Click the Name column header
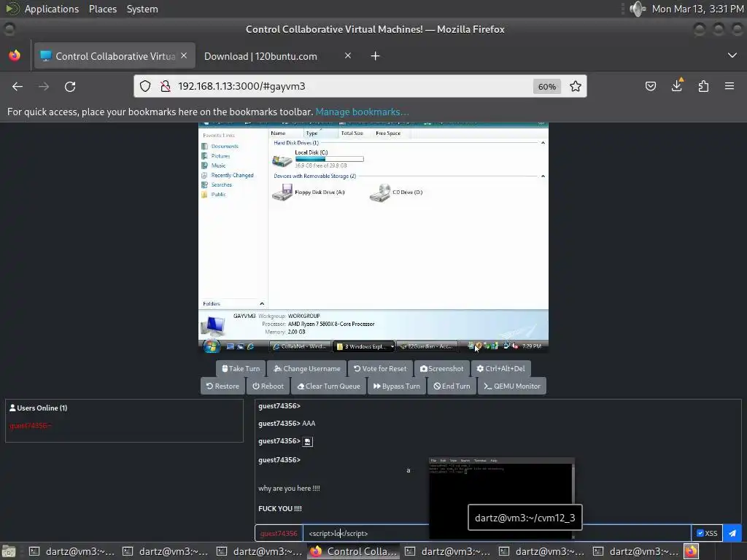 click(x=286, y=133)
